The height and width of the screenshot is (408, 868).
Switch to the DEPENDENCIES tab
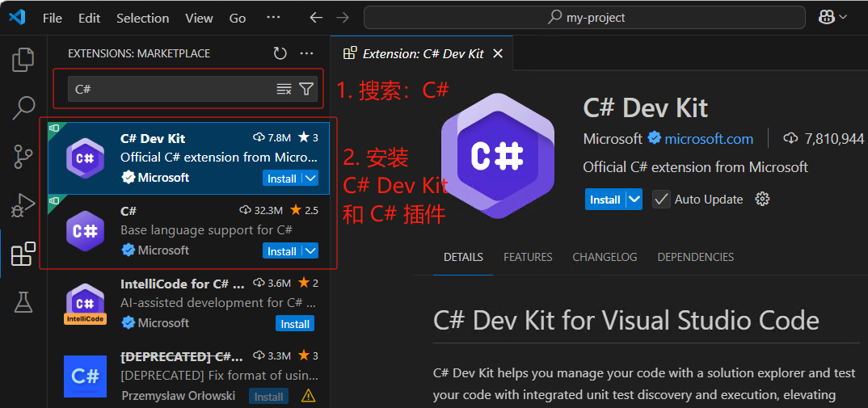[695, 257]
